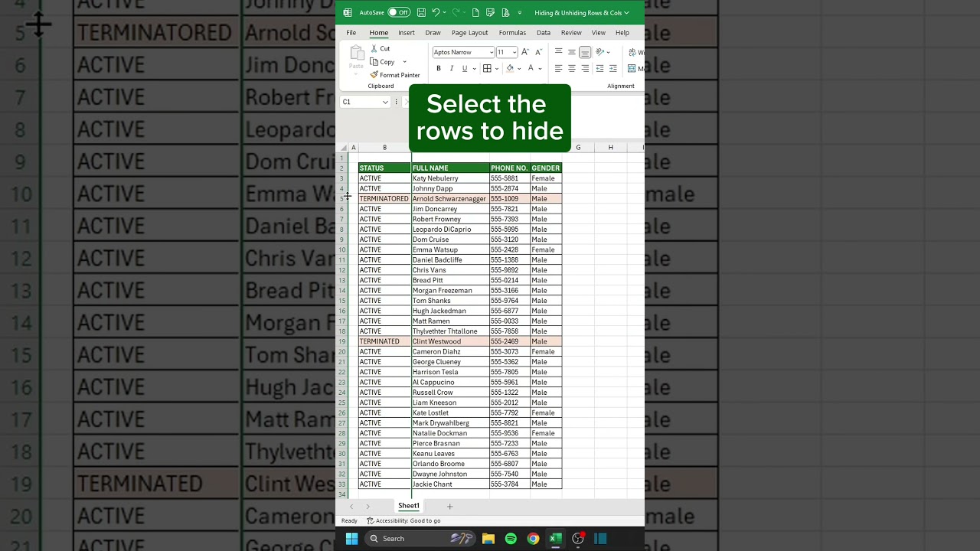
Task: Switch to the Review tab
Action: click(571, 33)
